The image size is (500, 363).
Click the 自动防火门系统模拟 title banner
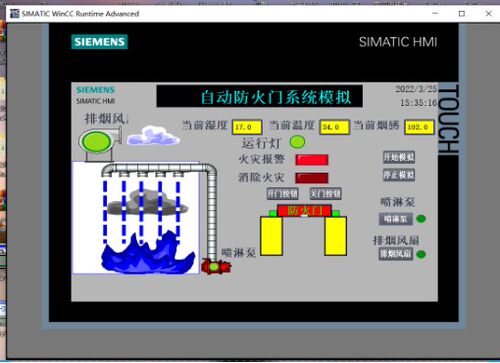pyautogui.click(x=259, y=96)
